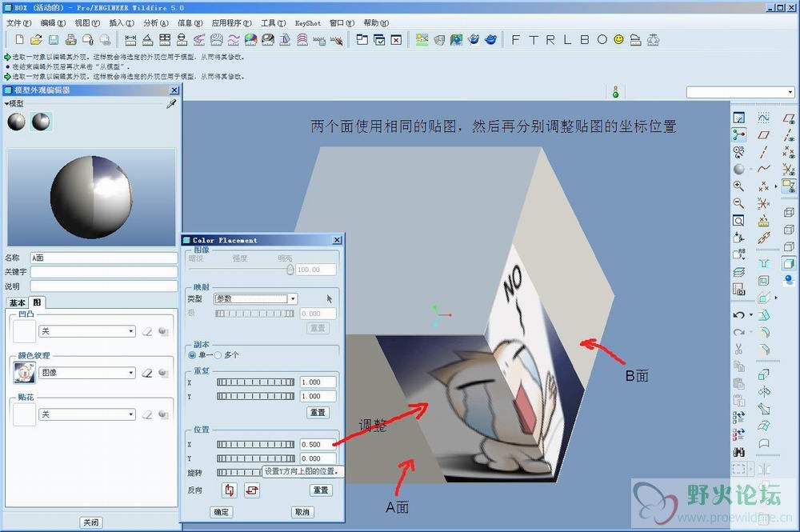
Task: Click the cursor pick icon beside mapping type
Action: tap(329, 299)
